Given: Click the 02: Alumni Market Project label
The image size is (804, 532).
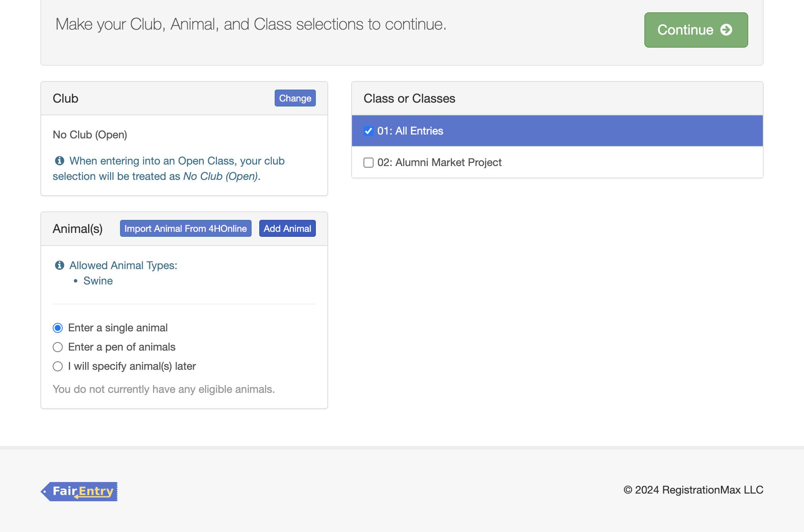Looking at the screenshot, I should tap(439, 163).
